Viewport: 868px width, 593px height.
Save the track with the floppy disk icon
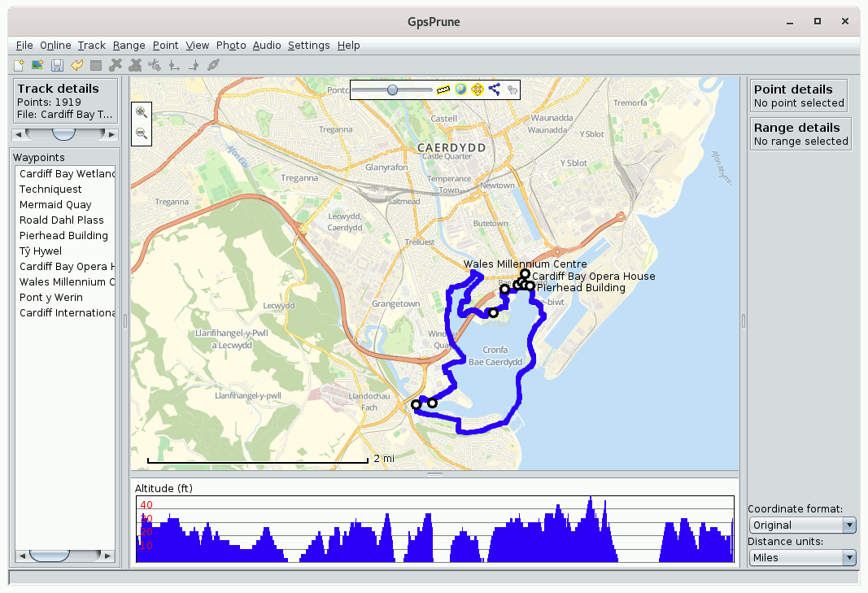[x=57, y=65]
